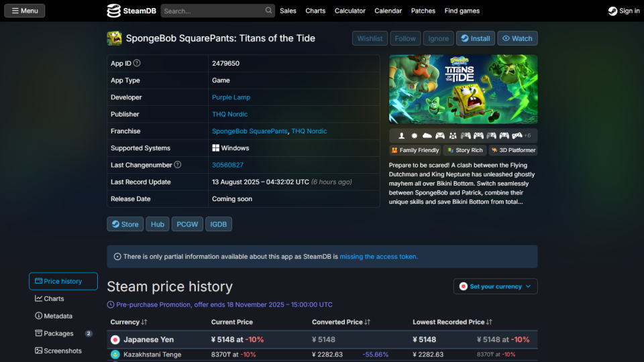
Task: Open developer Purple Lamp link
Action: point(231,97)
